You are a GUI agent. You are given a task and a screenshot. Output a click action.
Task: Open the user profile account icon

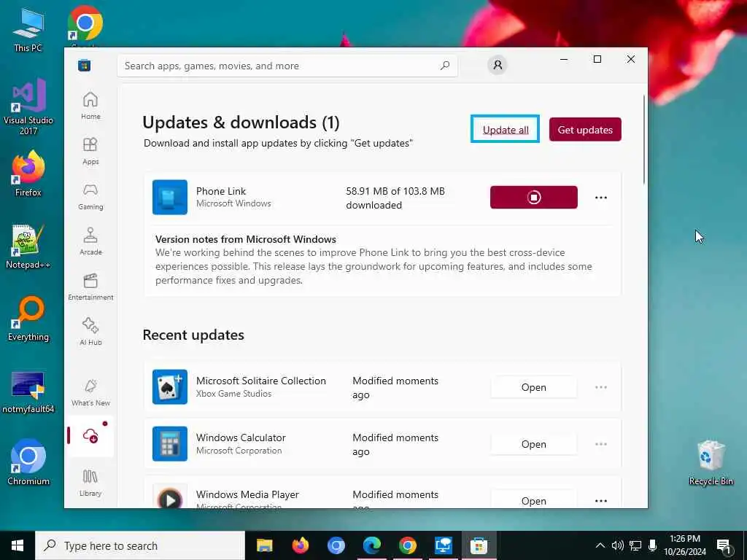[498, 65]
